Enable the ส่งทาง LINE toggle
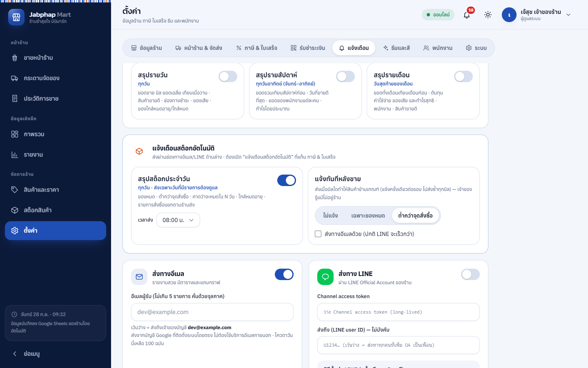This screenshot has height=368, width=588. coord(470,274)
